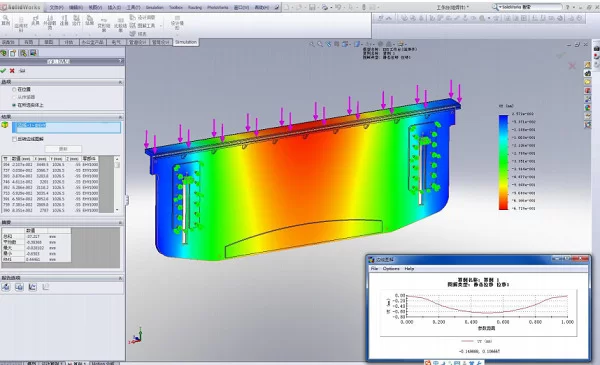Collapse the Summary section chevron
Screen dimensions: 600x365
click(120, 223)
